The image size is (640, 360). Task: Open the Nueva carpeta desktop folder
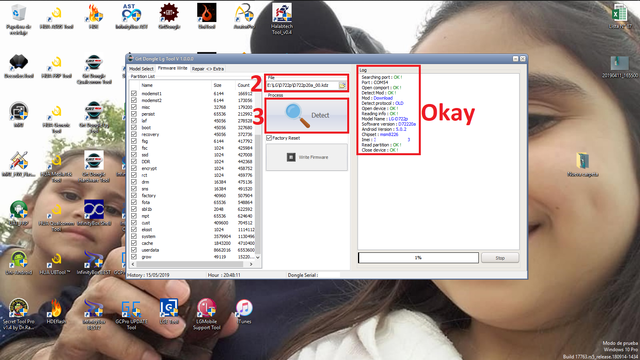tap(582, 164)
